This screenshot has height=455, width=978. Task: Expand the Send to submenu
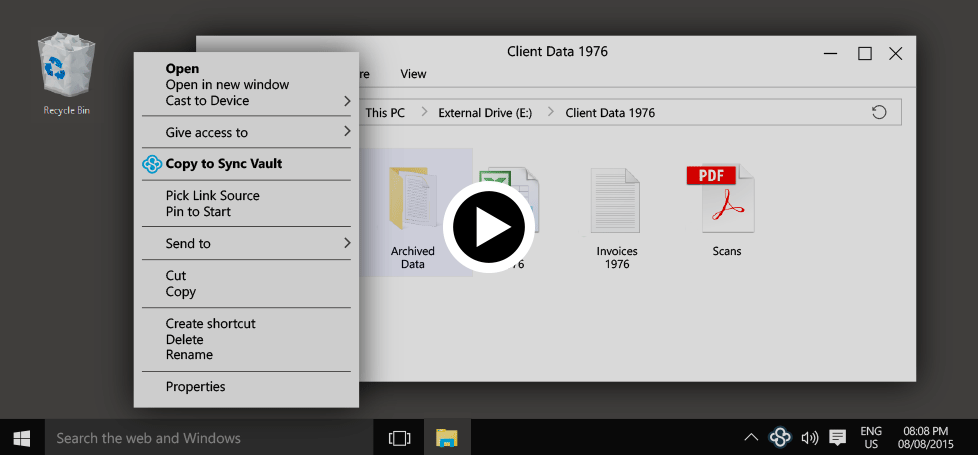[x=347, y=243]
